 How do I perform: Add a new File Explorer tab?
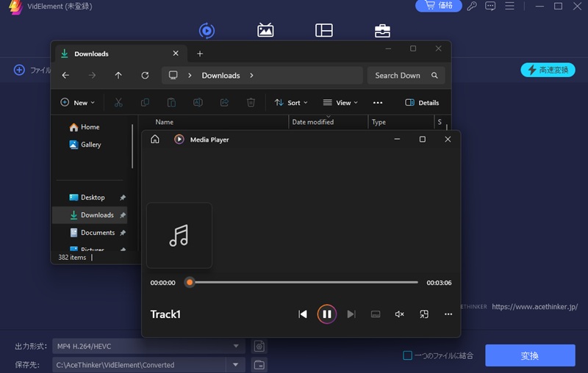[200, 54]
